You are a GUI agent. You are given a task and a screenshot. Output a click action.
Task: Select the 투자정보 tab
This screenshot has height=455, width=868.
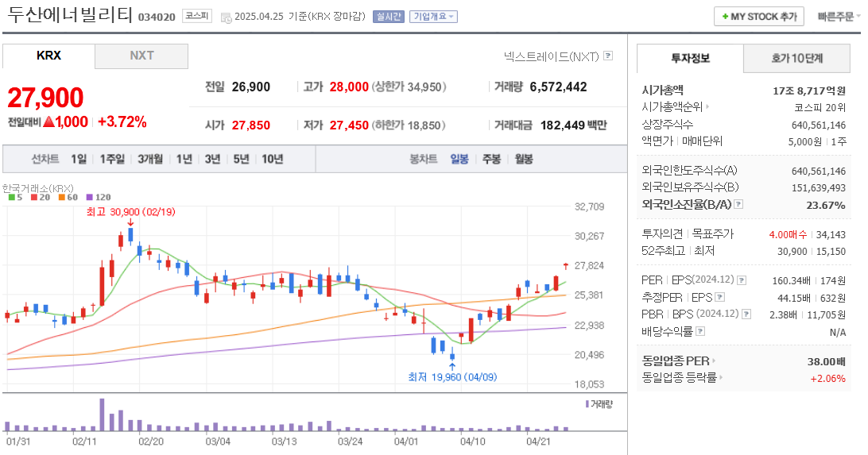[690, 58]
